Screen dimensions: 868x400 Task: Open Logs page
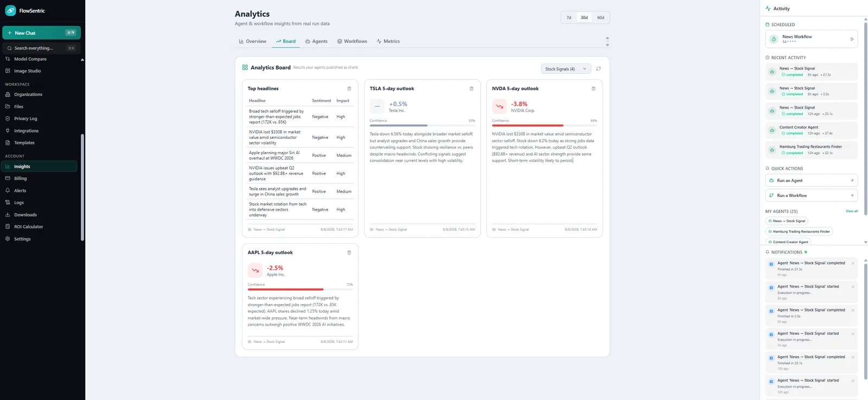click(x=19, y=202)
